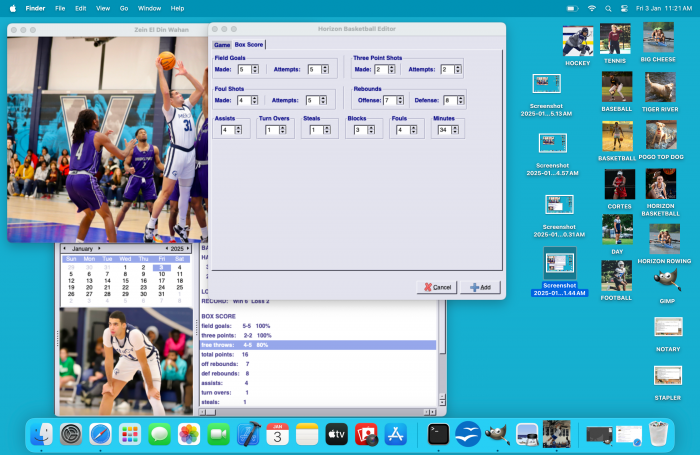
Task: Open the Window menu in menu bar
Action: coord(149,8)
